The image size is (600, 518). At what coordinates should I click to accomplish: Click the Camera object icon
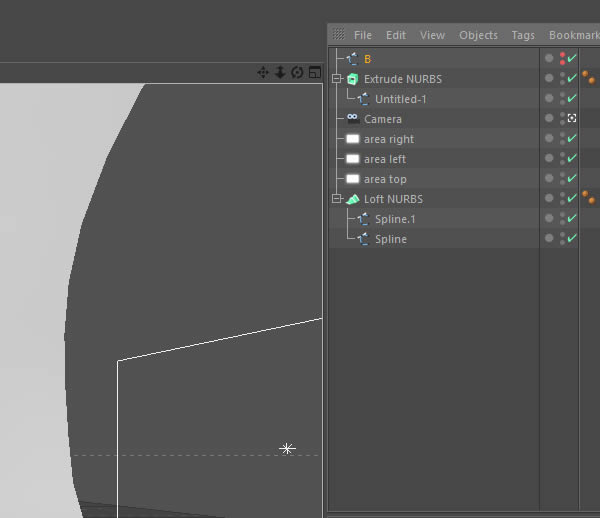click(353, 119)
